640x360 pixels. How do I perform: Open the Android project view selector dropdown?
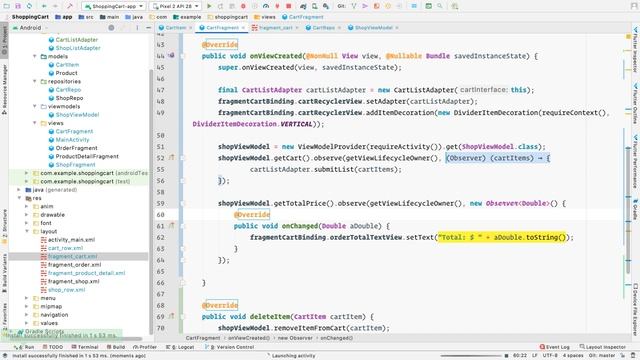30,28
